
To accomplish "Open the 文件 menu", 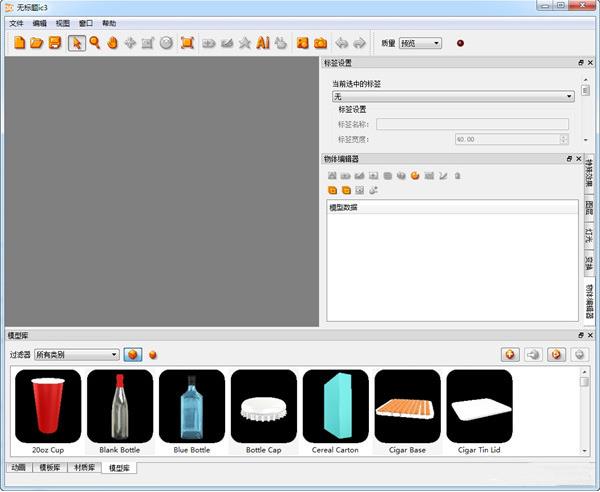I will coord(16,22).
